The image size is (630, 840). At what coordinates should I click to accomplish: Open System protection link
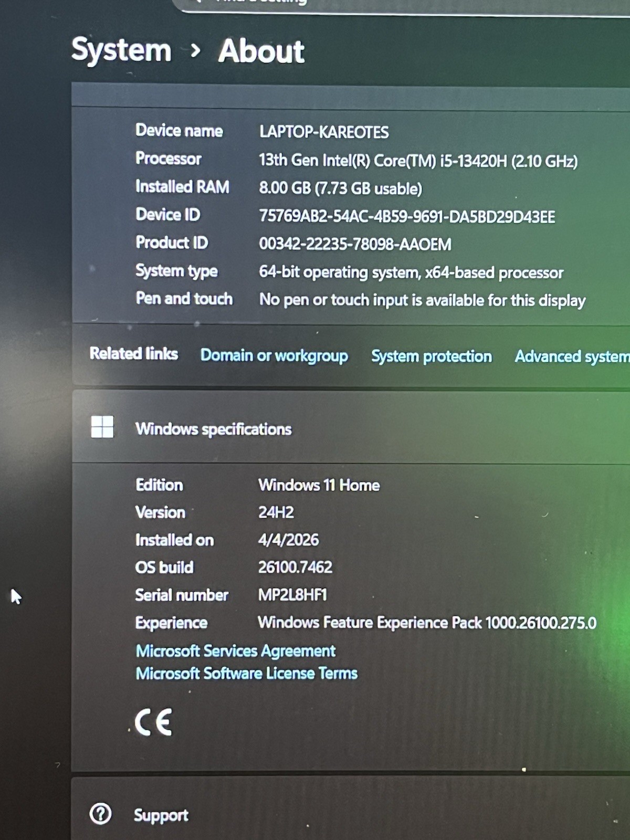(x=432, y=356)
